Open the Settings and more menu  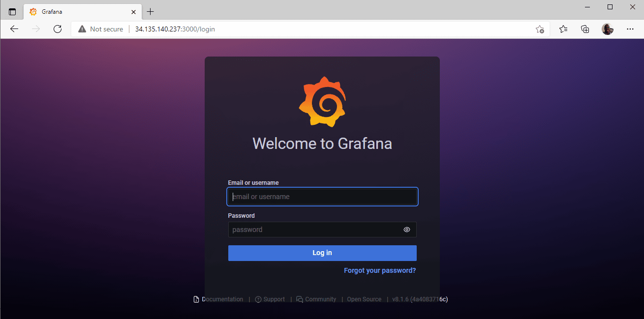point(630,29)
